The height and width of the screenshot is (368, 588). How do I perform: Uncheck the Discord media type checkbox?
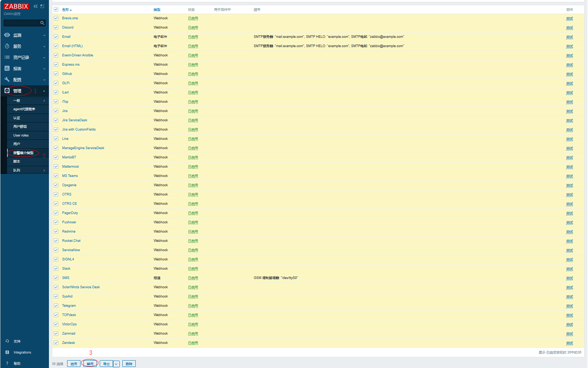(x=56, y=27)
